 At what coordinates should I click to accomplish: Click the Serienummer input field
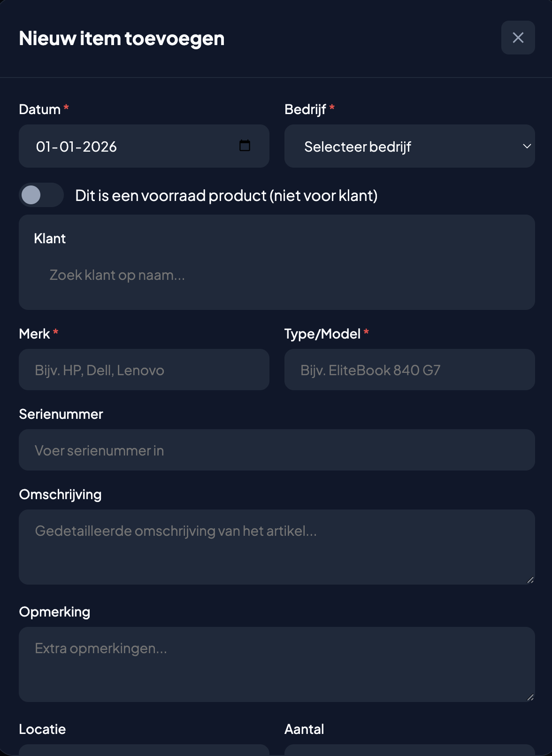[276, 449]
